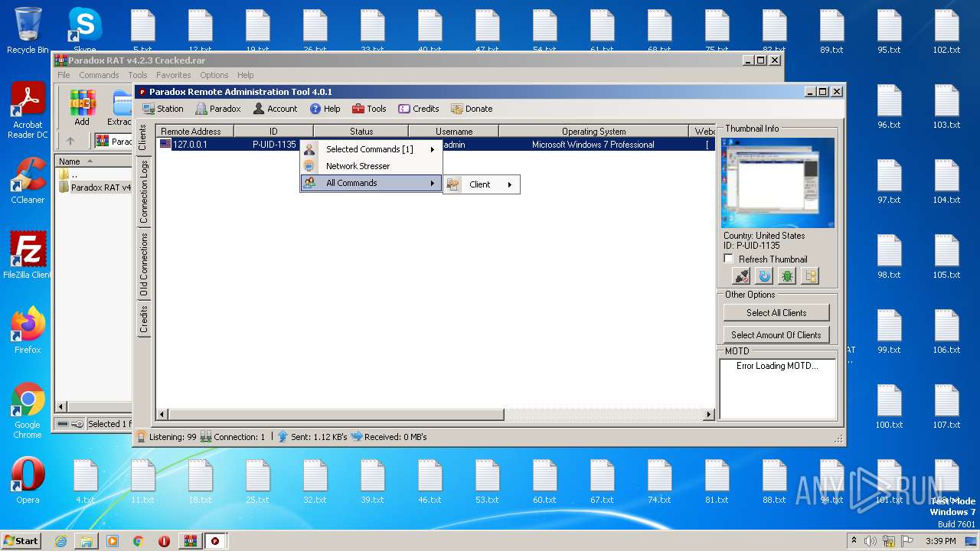Open the Options menu in WinRAR window
The image size is (980, 551).
tap(214, 75)
